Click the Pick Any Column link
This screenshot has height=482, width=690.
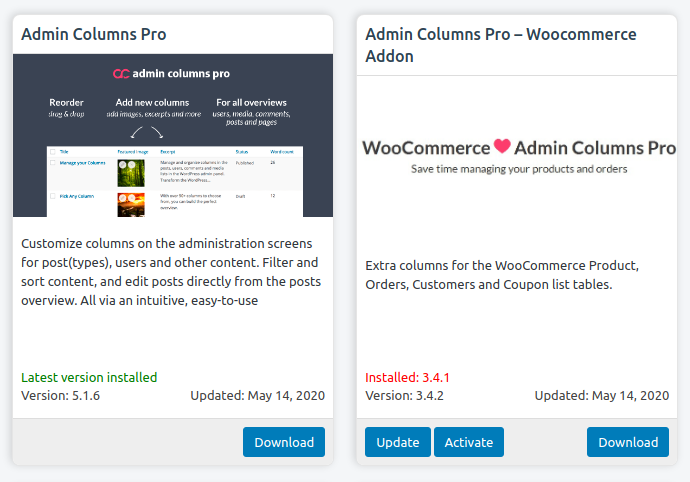pos(76,196)
